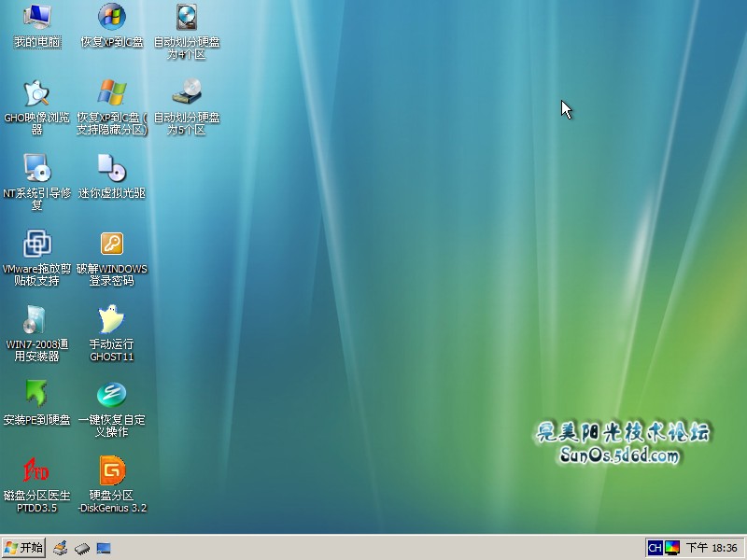Select the GHO映像浏览器 ghost explorer icon

pos(37,92)
